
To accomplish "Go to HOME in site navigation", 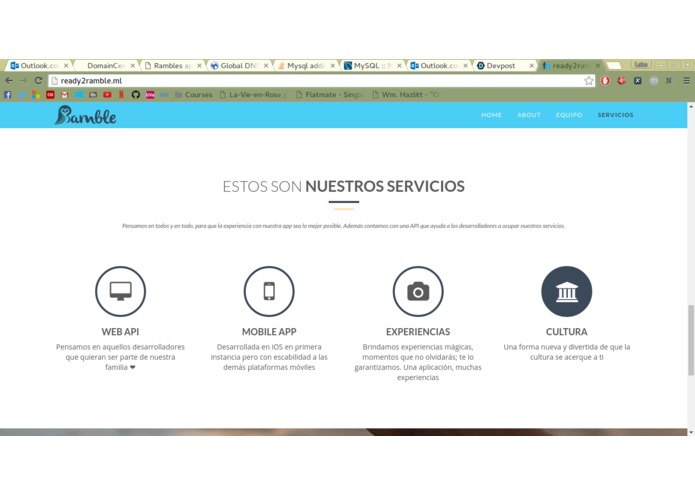I will click(491, 115).
